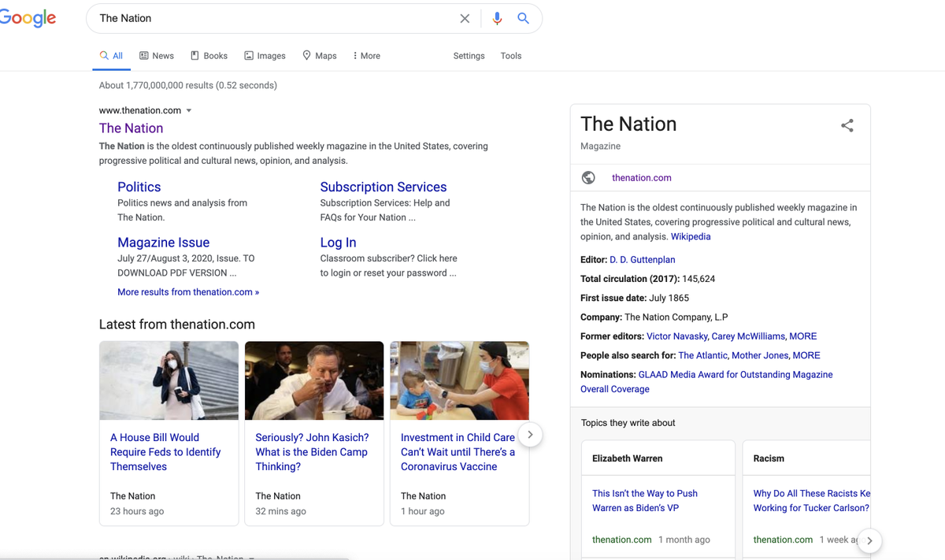Image resolution: width=945 pixels, height=560 pixels.
Task: Switch to the Maps tab
Action: (320, 56)
